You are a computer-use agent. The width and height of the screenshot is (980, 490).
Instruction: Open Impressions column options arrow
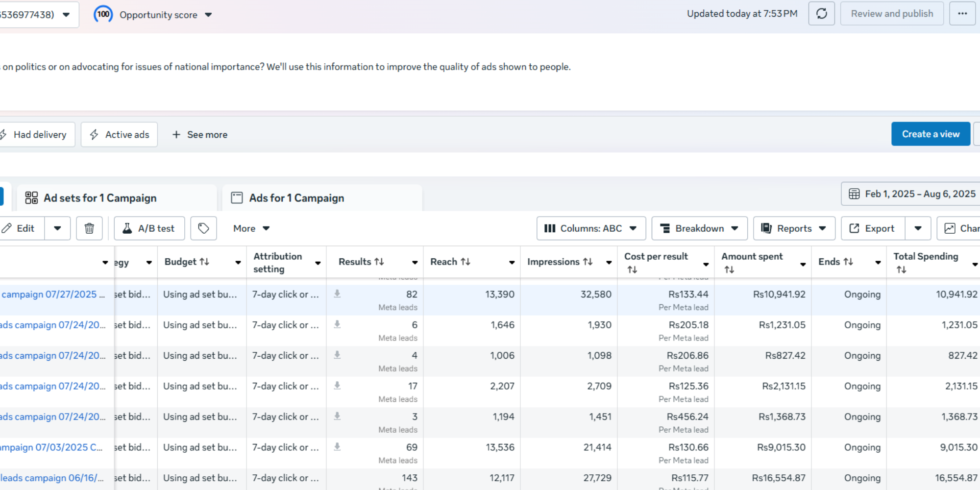(609, 263)
